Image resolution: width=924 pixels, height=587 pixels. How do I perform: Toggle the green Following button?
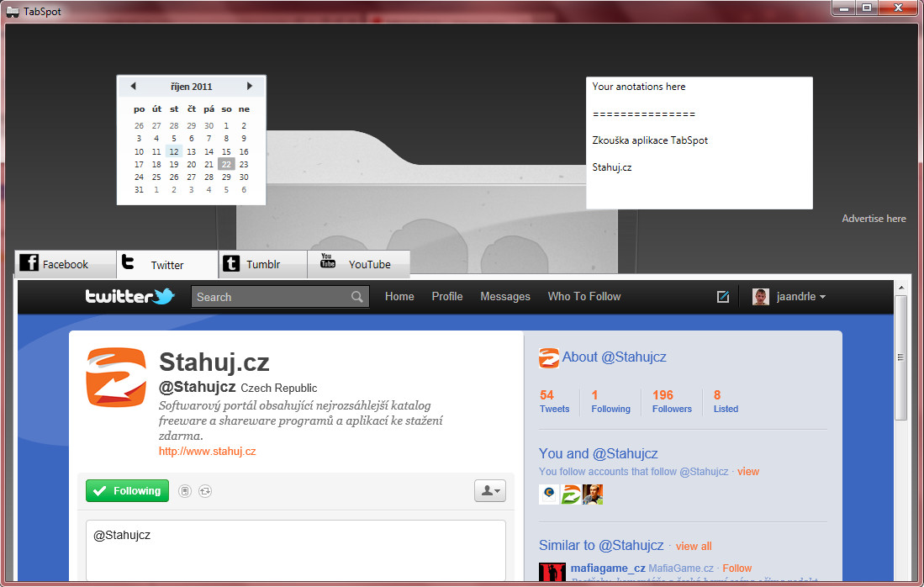(127, 491)
